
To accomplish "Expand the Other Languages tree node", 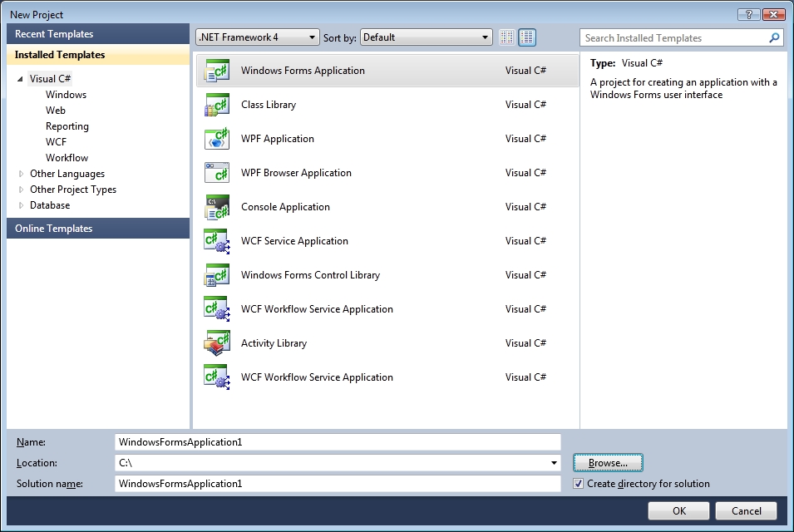I will click(22, 174).
